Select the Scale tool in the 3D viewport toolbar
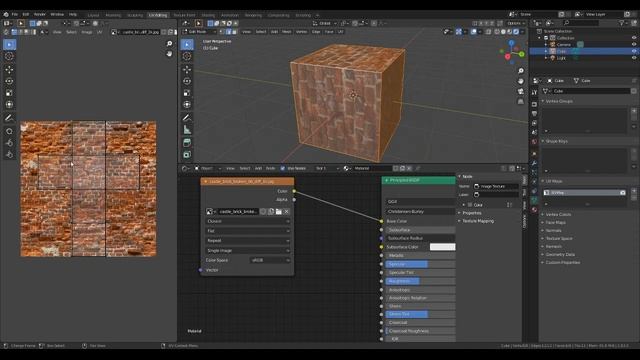 [x=187, y=93]
